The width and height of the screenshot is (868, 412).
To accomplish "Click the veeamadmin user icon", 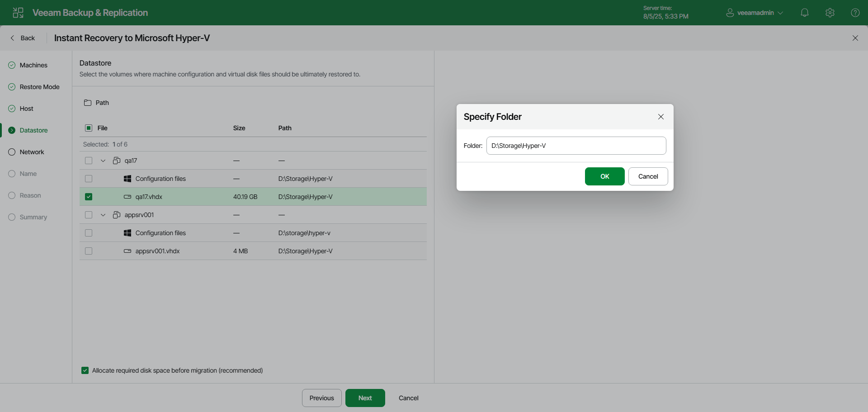I will coord(730,13).
